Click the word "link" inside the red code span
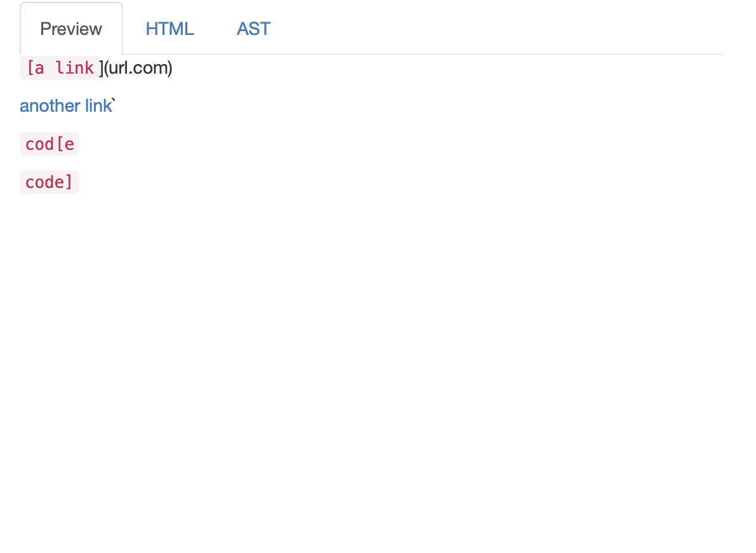 (x=75, y=68)
